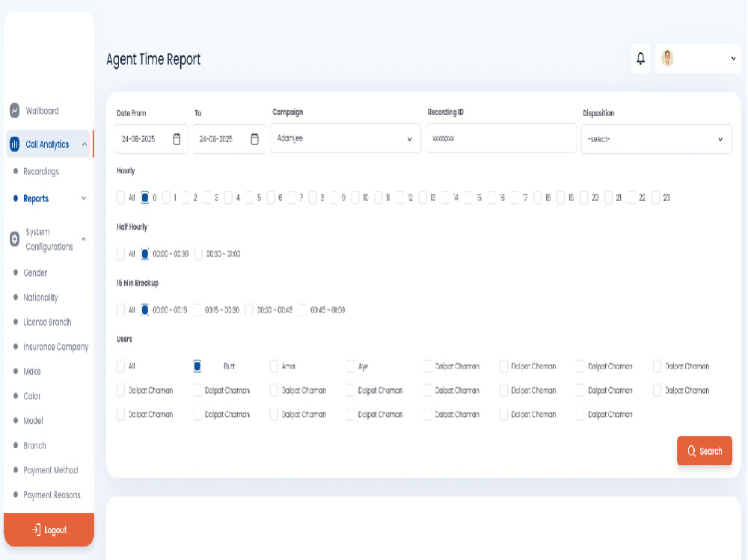Open Branch configuration
This screenshot has height=560, width=748.
pos(35,446)
